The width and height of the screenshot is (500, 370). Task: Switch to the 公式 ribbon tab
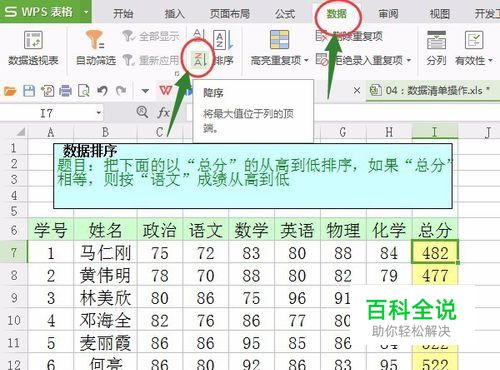point(285,14)
